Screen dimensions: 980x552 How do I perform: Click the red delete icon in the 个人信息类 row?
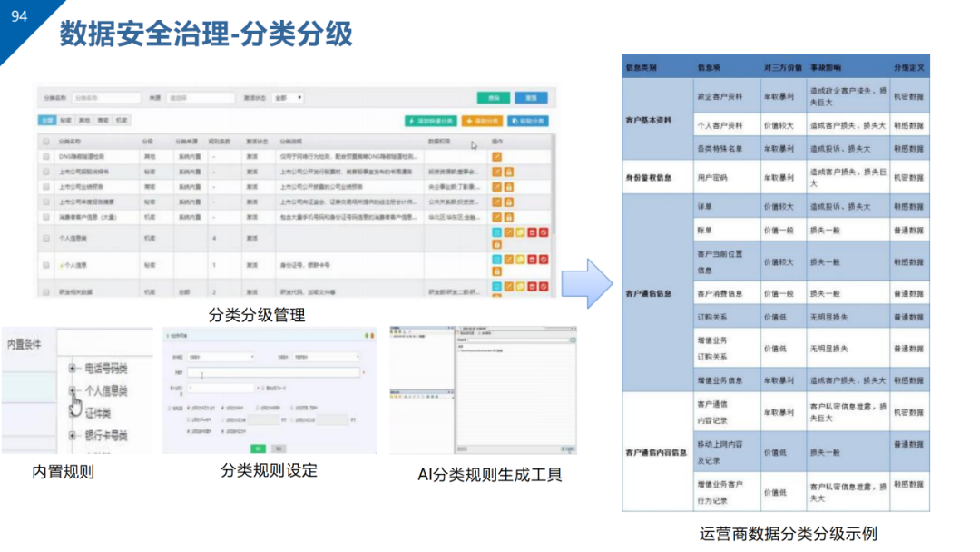coord(532,232)
